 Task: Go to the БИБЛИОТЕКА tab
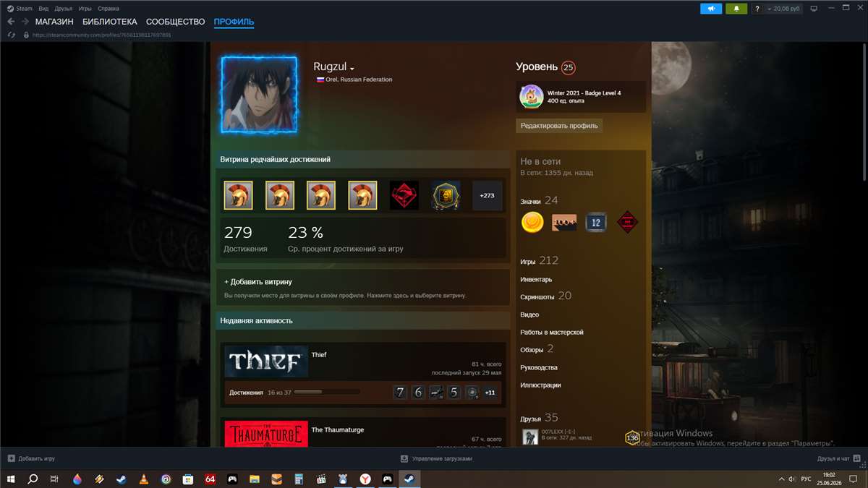click(110, 22)
